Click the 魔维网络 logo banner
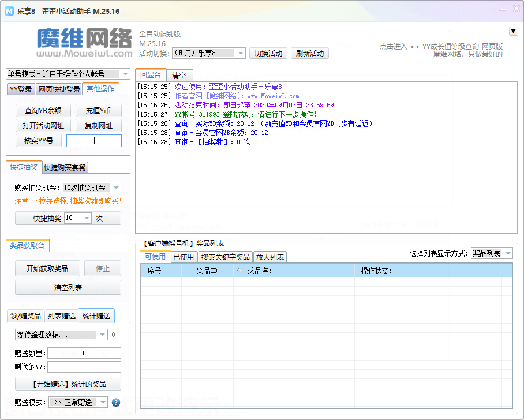 (85, 43)
